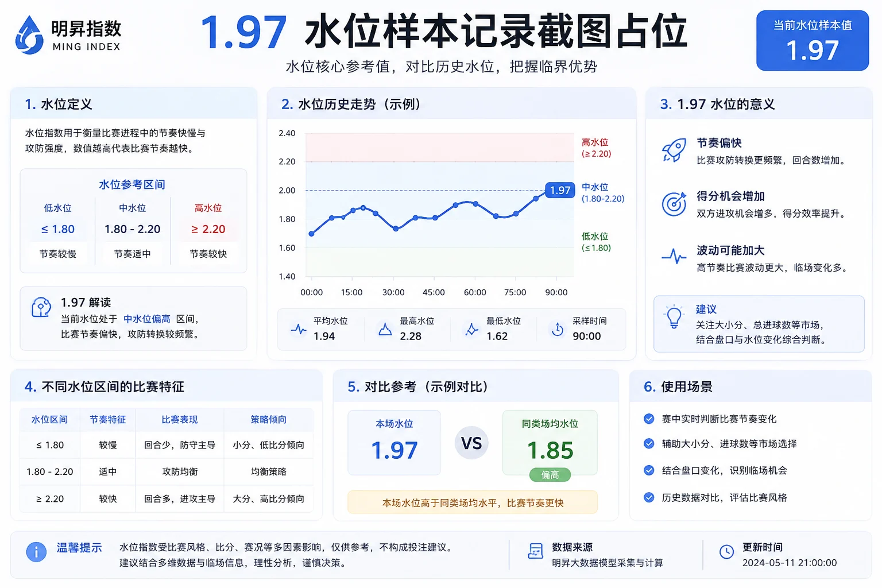Click the 1.97 tooltip label on chart

(x=560, y=190)
